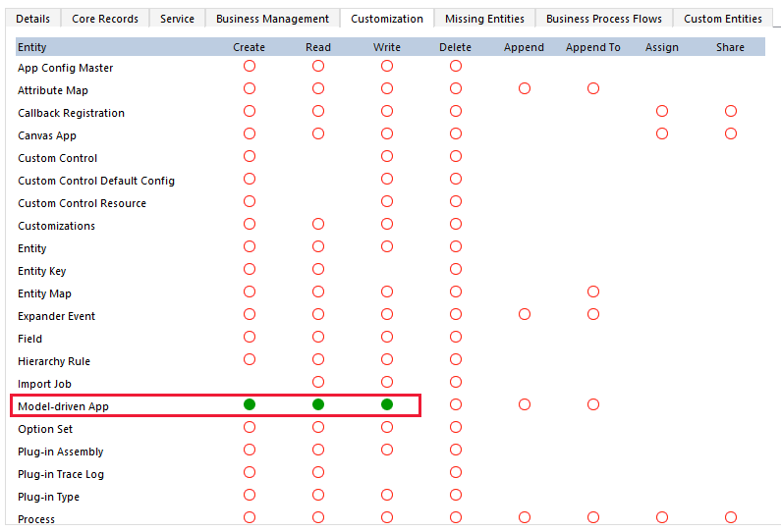This screenshot has height=532, width=781.
Task: Select the Import Job entity name
Action: [44, 384]
